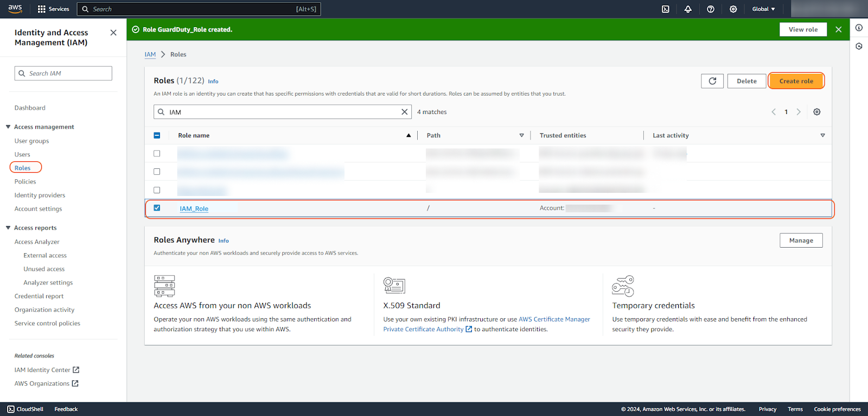Open the top bar settings gear

(x=733, y=9)
